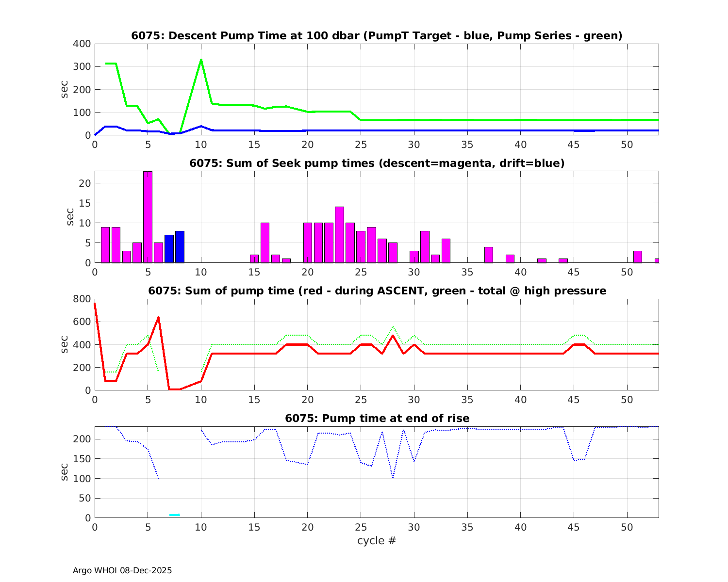Click the green line peak at cycle 10
This screenshot has width=728, height=582.
pos(201,60)
